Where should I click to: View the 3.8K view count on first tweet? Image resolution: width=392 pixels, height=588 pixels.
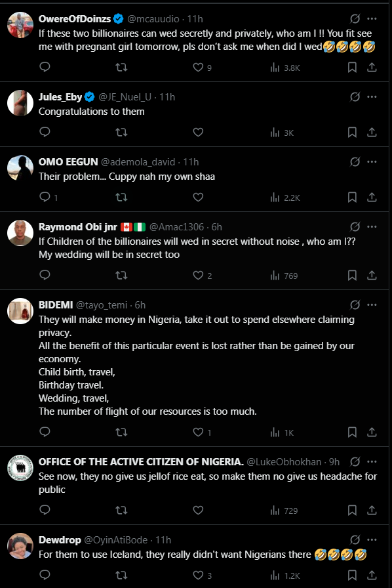point(284,68)
